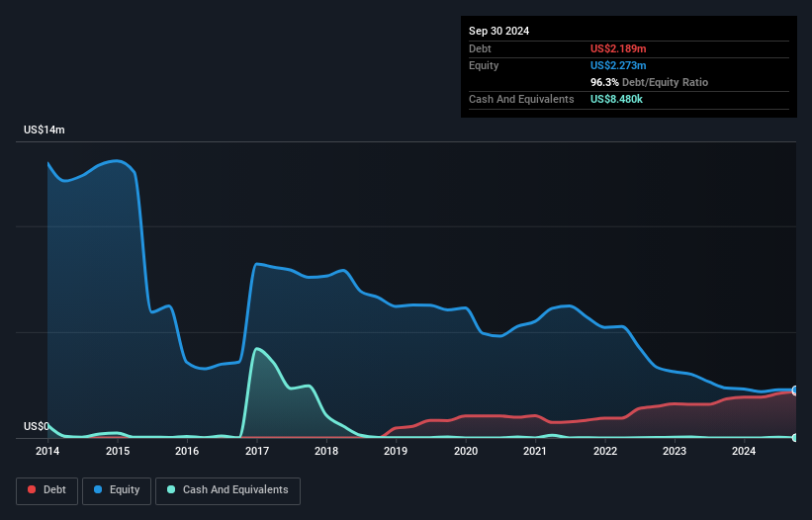This screenshot has height=520, width=812.
Task: Toggle the Equity legend button
Action: click(x=117, y=490)
